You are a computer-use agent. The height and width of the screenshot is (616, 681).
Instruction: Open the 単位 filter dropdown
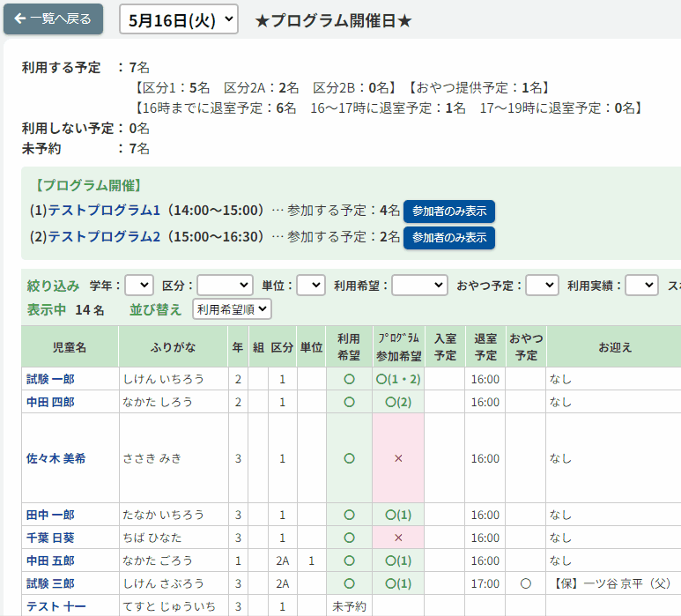tap(310, 286)
